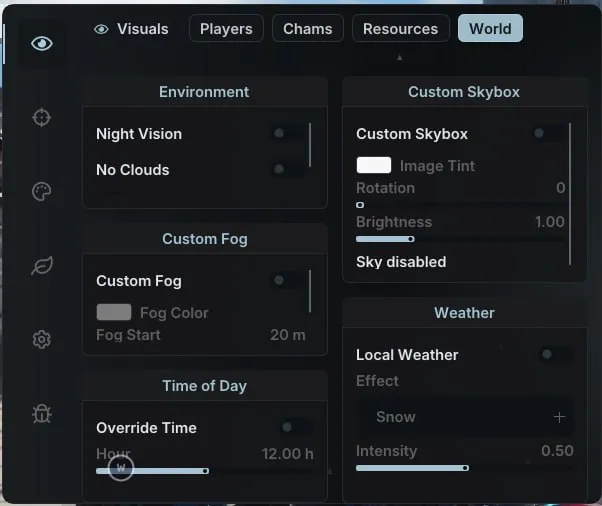Viewport: 602px width, 506px height.
Task: Expand the Snow weather effect dropdown
Action: [465, 417]
